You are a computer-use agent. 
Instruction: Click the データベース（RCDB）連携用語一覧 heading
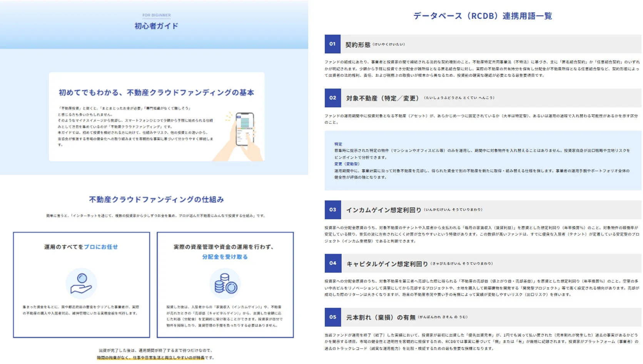(483, 16)
